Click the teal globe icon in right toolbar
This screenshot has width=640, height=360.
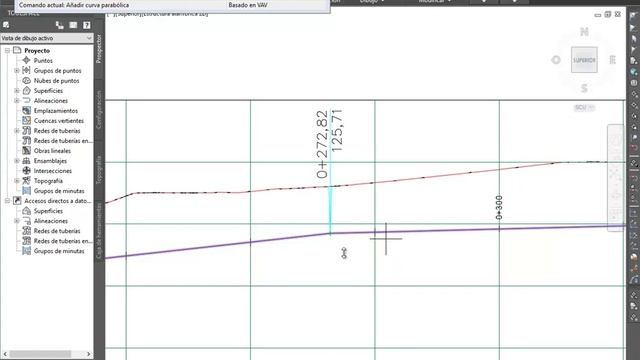(633, 72)
